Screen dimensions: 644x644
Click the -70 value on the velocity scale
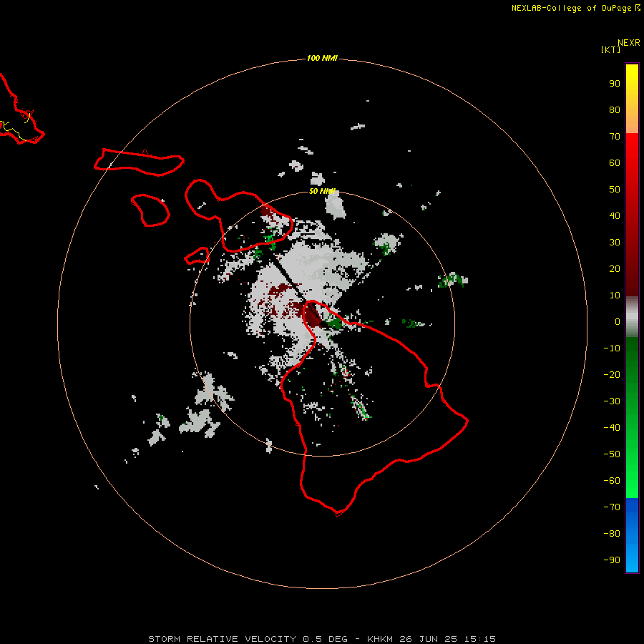click(612, 507)
